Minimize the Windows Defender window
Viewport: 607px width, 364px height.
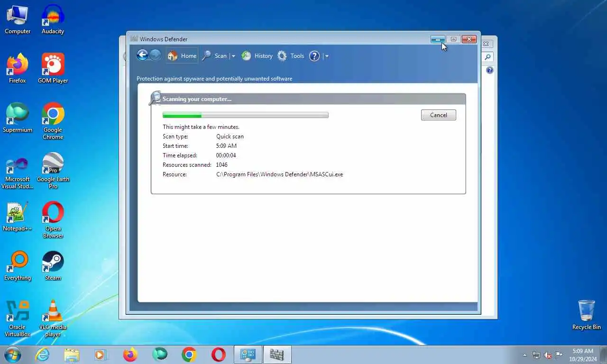pos(438,39)
